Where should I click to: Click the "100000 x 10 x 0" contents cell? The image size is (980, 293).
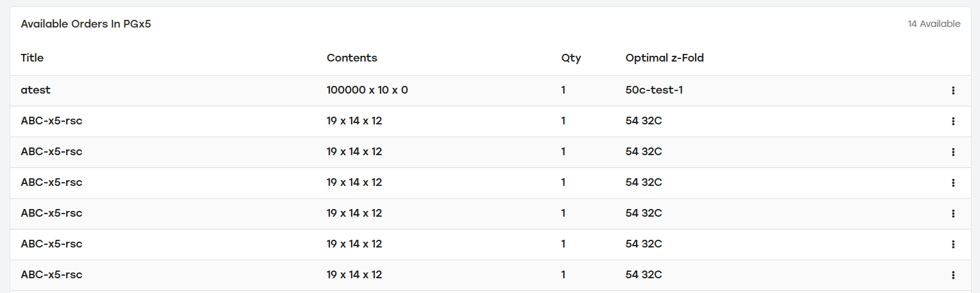367,90
